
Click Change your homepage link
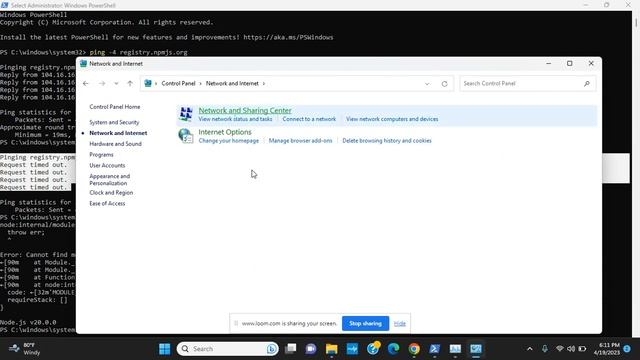point(229,141)
